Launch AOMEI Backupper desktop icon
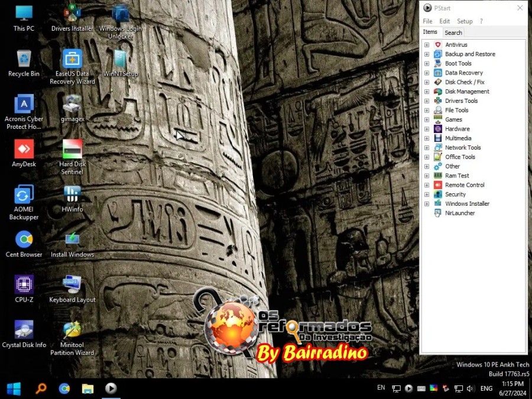This screenshot has height=399, width=532. (x=24, y=202)
